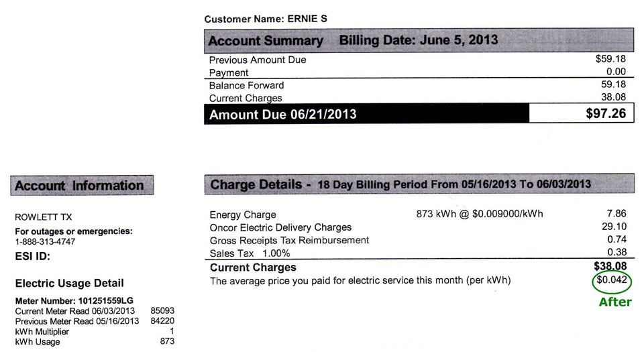The height and width of the screenshot is (352, 644).
Task: Click the outage phone number 1-888-313-4747
Action: [x=45, y=241]
